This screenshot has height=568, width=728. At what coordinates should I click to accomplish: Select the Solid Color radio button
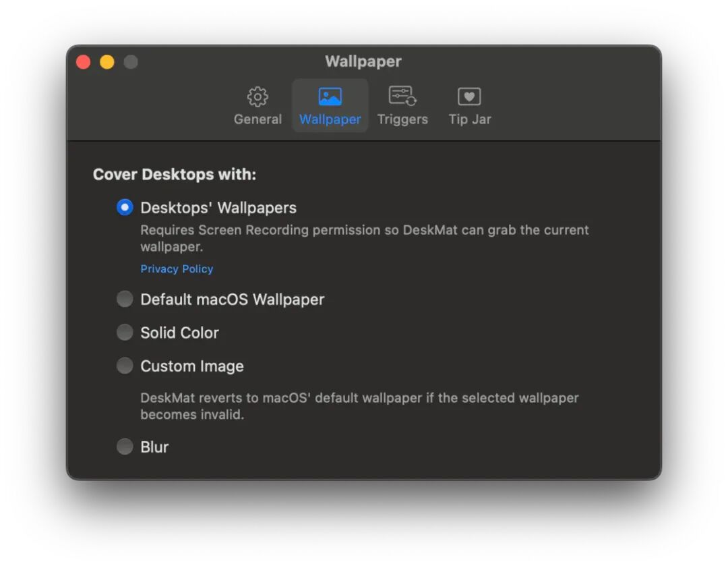(125, 333)
